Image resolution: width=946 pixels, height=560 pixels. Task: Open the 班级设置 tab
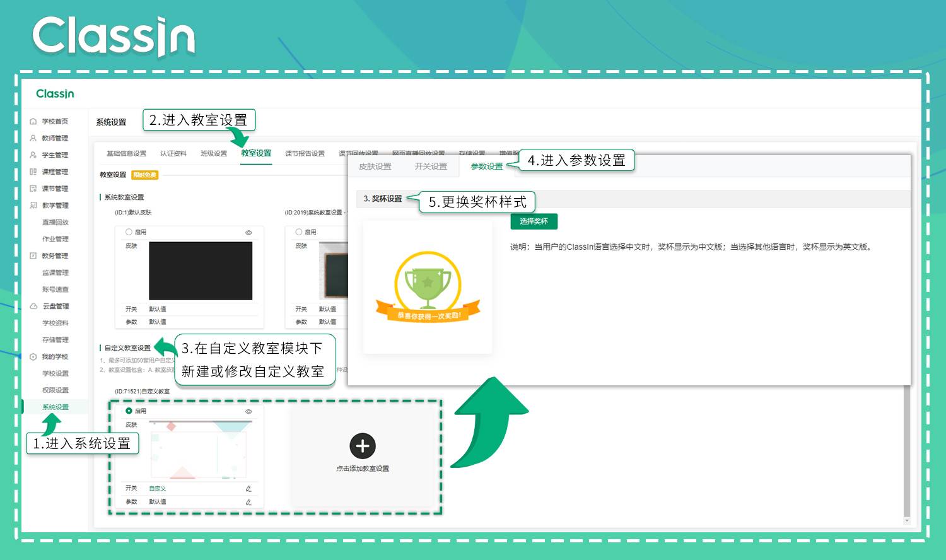(214, 153)
